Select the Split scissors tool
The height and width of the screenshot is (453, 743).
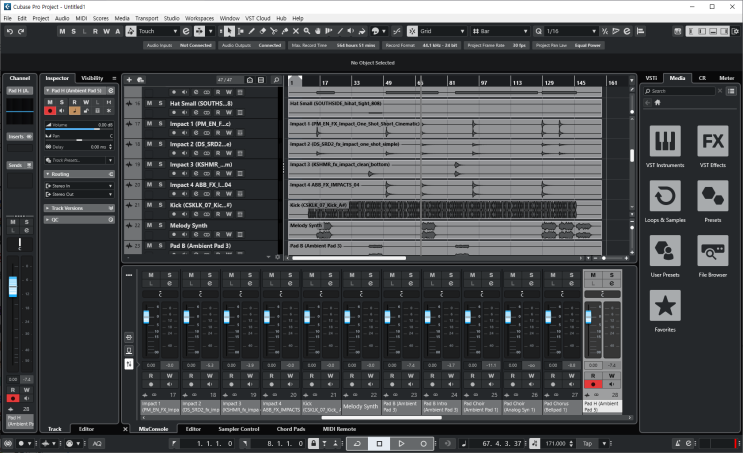tap(274, 31)
